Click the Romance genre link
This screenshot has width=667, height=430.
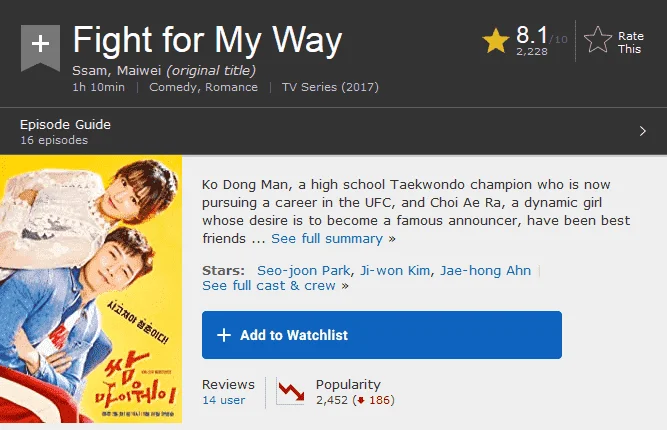[x=231, y=87]
